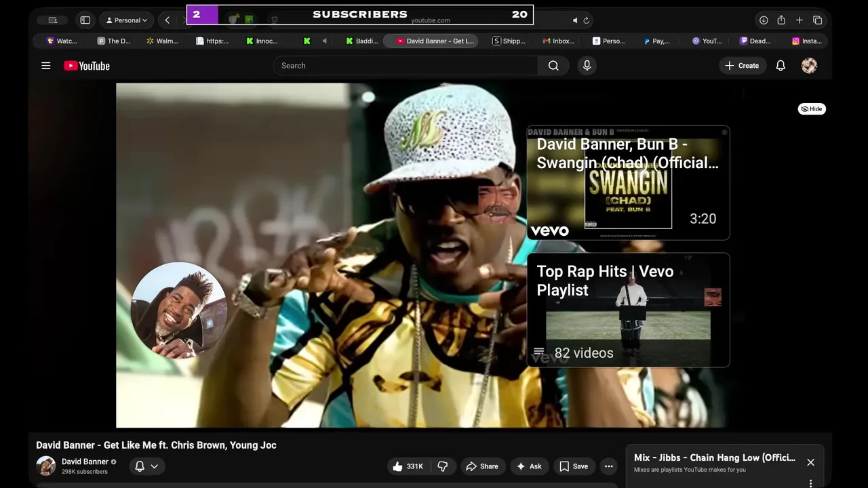The width and height of the screenshot is (868, 488).
Task: Open Safari downloads list
Action: pyautogui.click(x=764, y=20)
